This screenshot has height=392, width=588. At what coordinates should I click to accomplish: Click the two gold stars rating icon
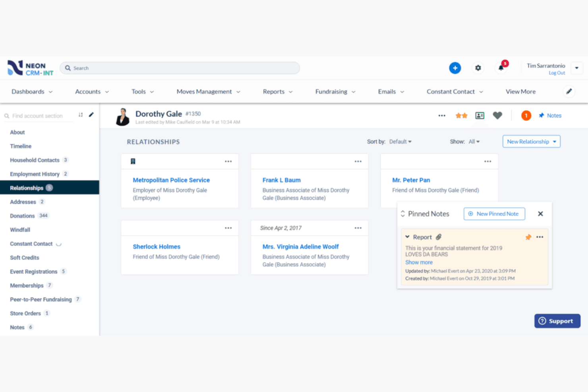tap(461, 116)
